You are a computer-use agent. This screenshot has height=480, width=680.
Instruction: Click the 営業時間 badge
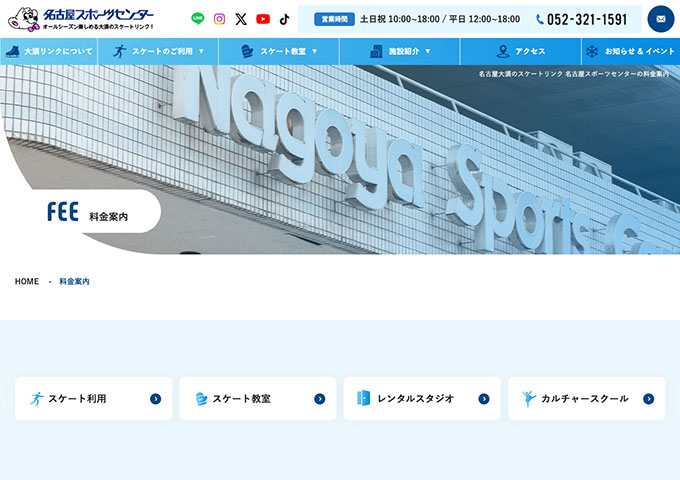(334, 19)
